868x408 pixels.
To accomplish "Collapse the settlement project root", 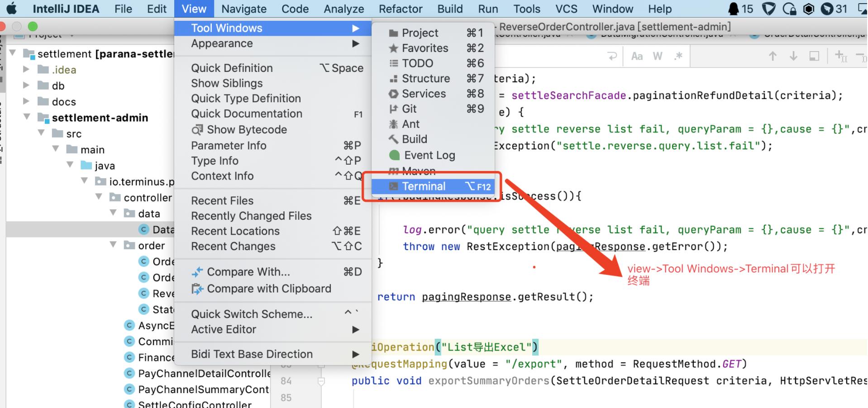I will tap(13, 53).
